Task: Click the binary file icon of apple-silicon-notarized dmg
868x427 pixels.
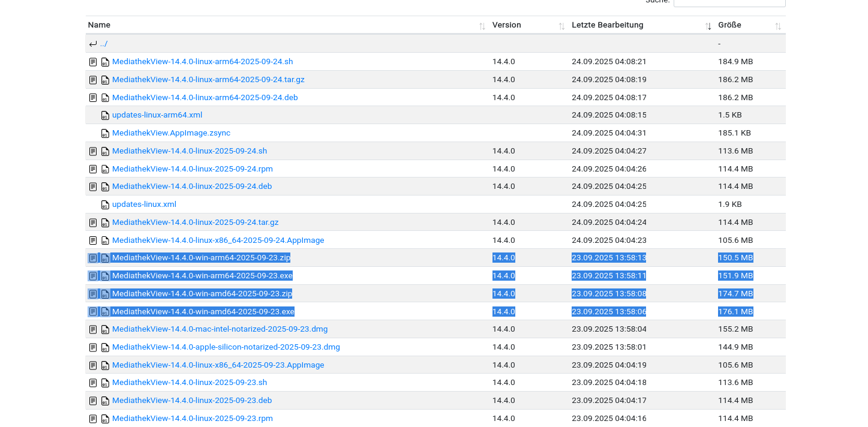Action: point(105,347)
